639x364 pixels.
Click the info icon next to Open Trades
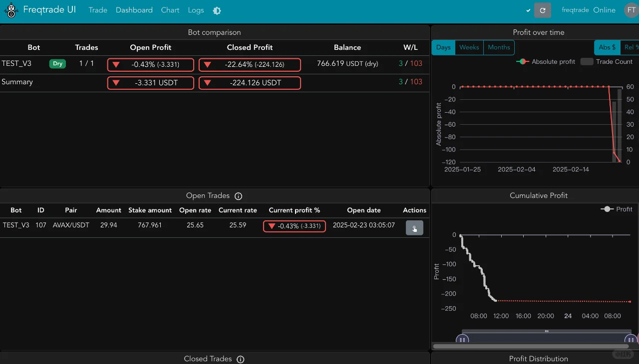[238, 196]
